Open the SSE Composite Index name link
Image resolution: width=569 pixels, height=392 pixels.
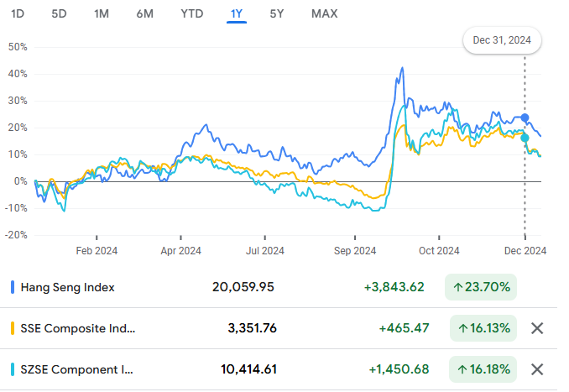click(x=77, y=328)
